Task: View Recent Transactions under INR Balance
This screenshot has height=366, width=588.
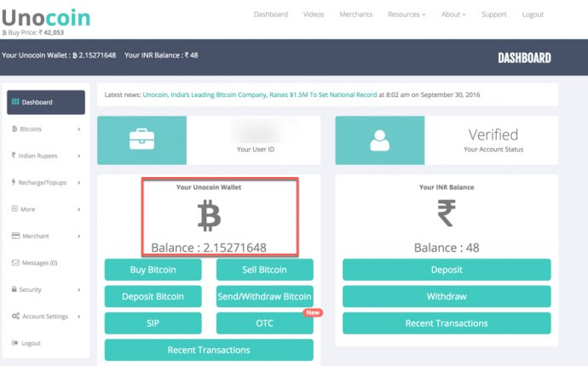Action: coord(447,323)
